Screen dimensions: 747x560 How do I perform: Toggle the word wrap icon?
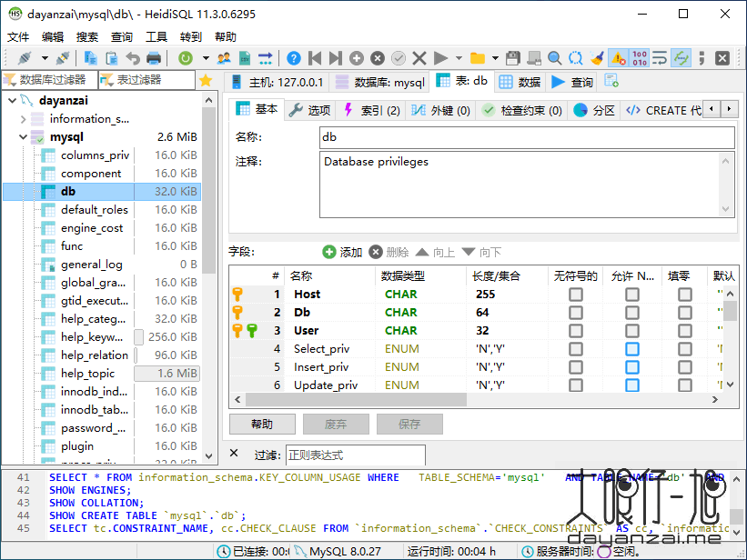(x=660, y=58)
